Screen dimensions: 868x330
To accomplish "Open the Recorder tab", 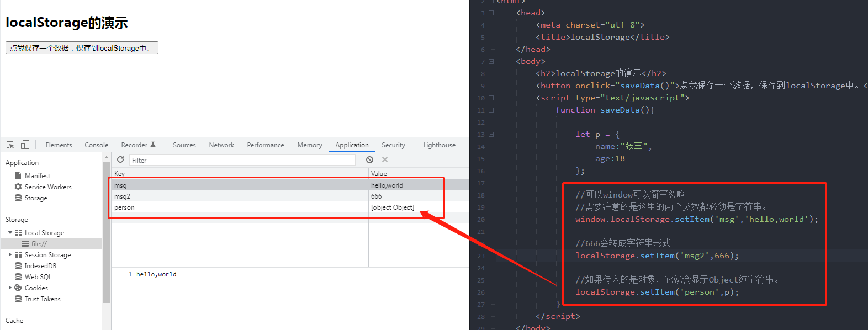I will point(134,145).
